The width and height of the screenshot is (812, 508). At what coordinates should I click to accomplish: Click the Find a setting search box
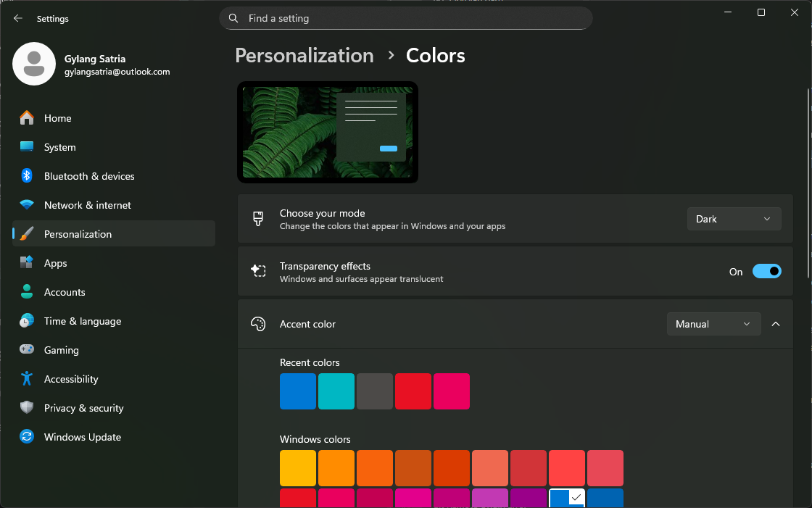pyautogui.click(x=406, y=18)
